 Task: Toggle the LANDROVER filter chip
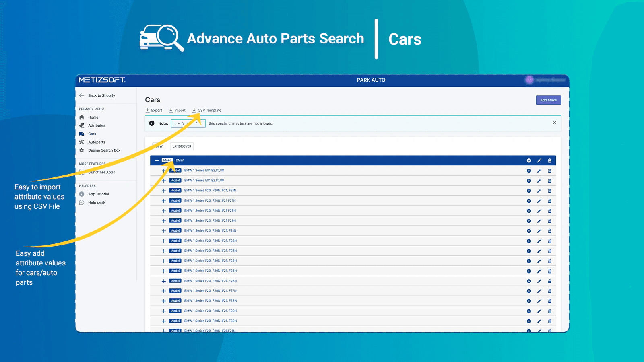pos(182,146)
